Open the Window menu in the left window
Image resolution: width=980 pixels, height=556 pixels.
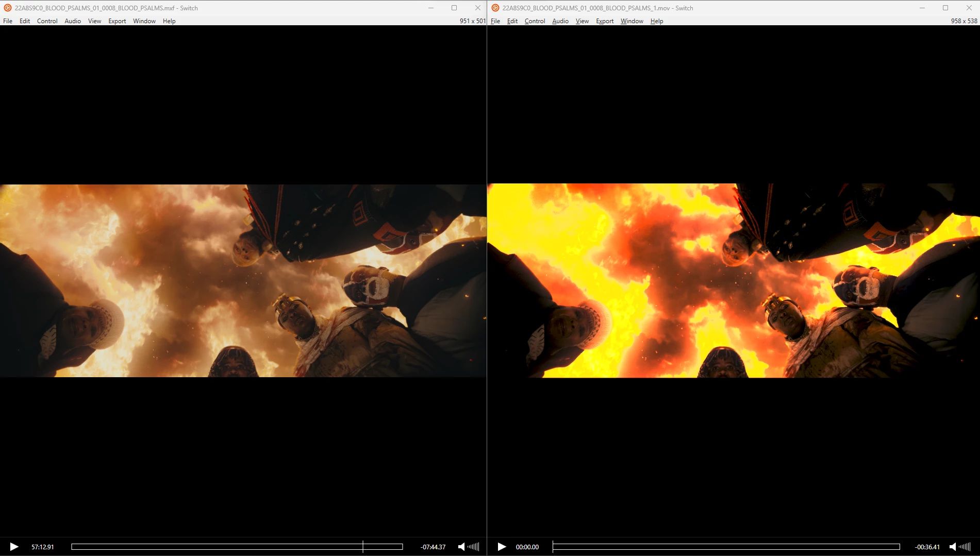(144, 21)
